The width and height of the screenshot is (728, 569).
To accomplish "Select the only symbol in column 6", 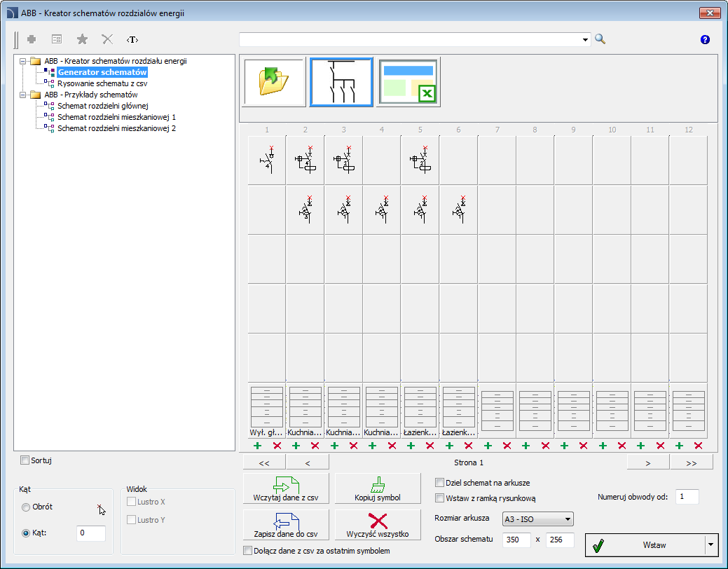I will click(x=458, y=210).
